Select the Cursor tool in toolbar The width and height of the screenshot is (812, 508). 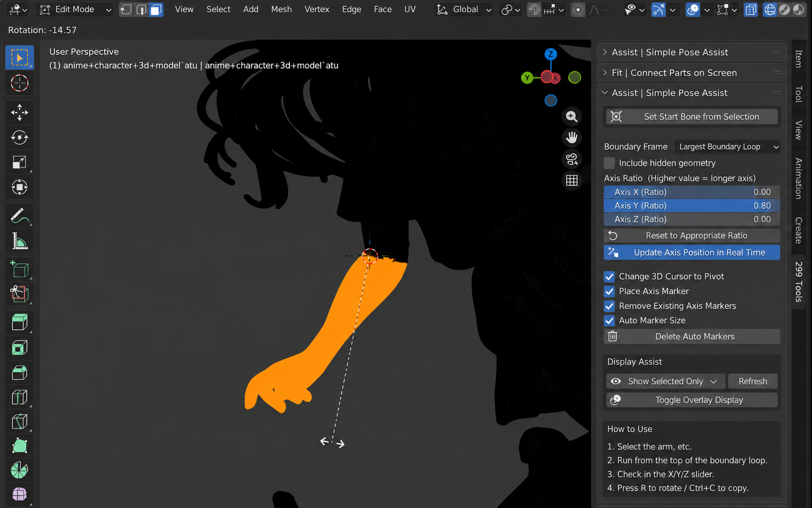[19, 83]
